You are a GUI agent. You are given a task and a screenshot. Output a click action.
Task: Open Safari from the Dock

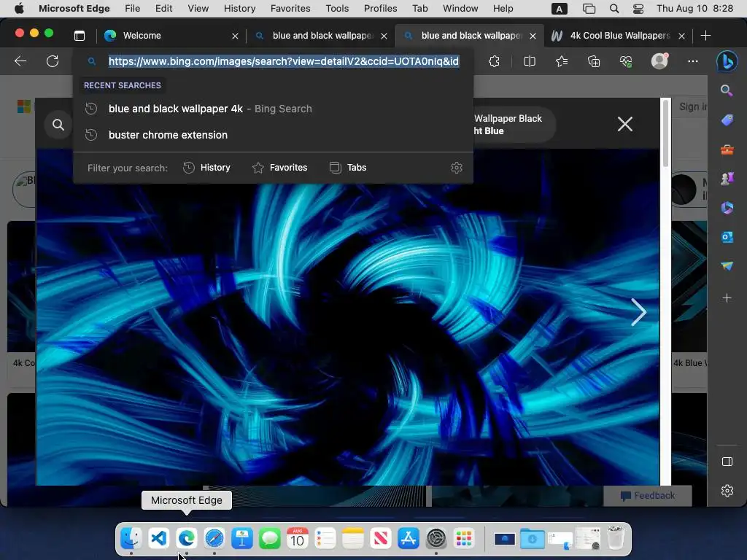point(214,539)
